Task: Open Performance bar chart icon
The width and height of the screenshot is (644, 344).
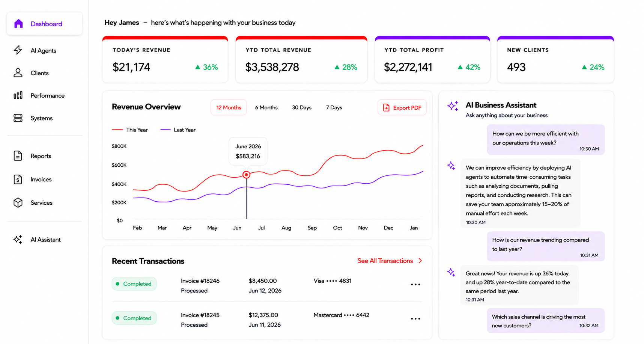Action: [x=18, y=95]
